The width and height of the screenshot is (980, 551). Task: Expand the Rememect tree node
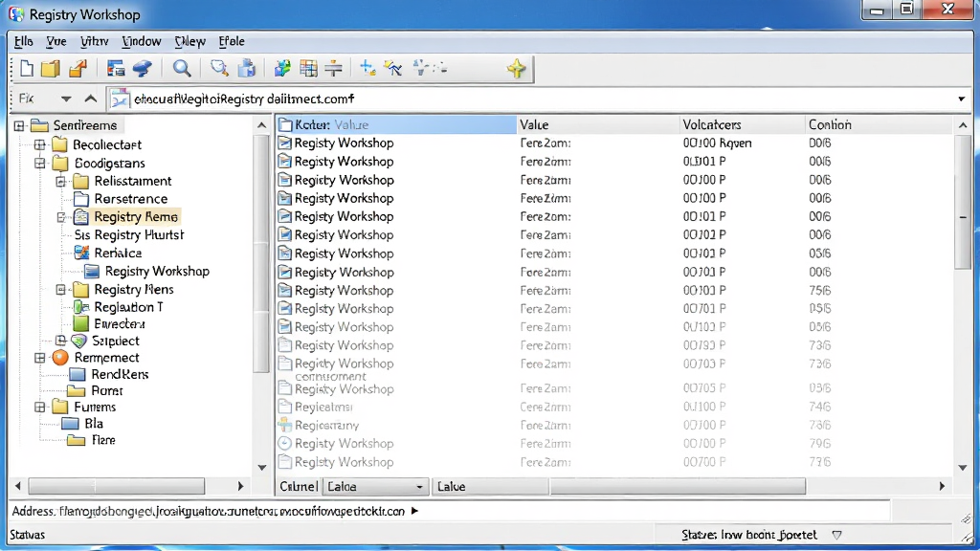pyautogui.click(x=40, y=358)
